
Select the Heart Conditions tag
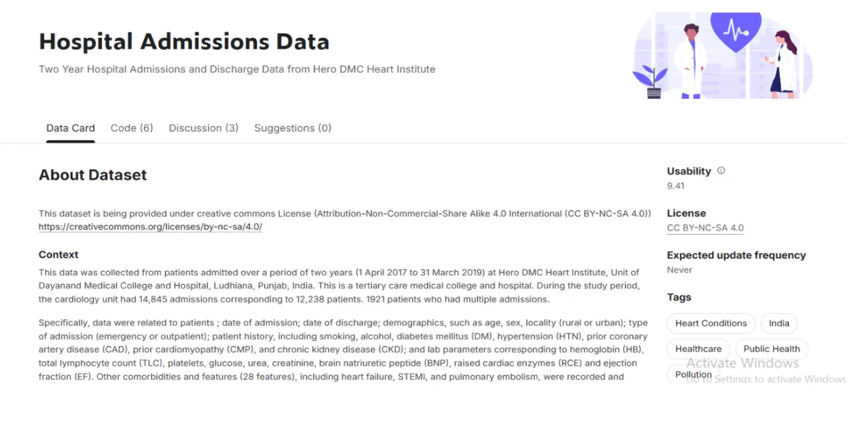(711, 323)
